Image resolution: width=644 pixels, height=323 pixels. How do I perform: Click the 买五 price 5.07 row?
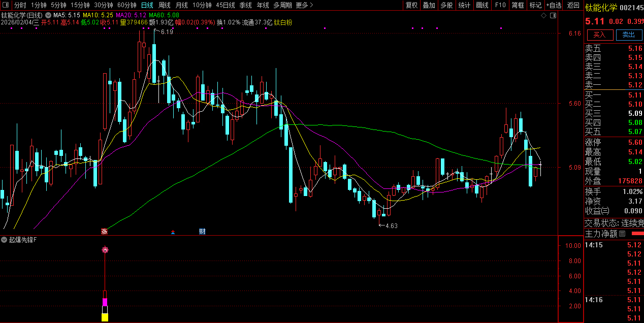(x=614, y=132)
